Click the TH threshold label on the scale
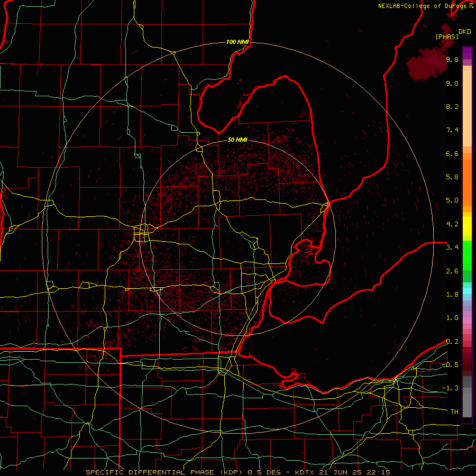Image resolution: width=476 pixels, height=476 pixels. point(454,412)
